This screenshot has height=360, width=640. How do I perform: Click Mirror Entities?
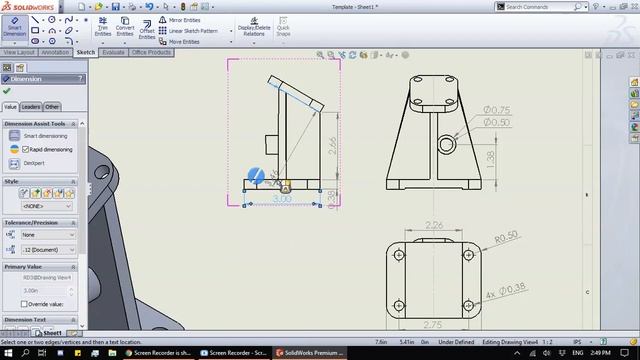(180, 20)
